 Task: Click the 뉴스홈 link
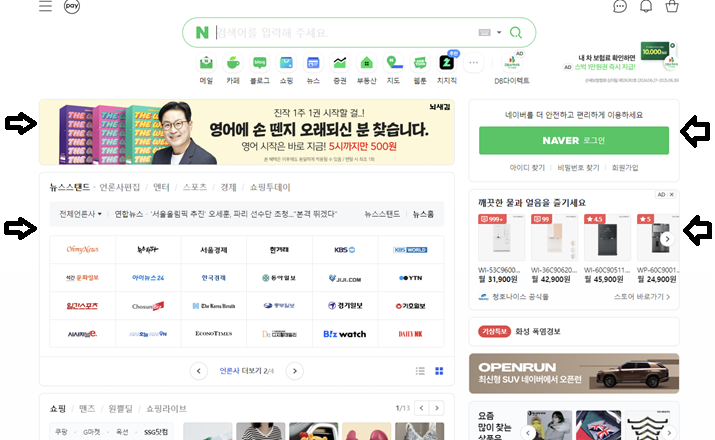pyautogui.click(x=423, y=214)
